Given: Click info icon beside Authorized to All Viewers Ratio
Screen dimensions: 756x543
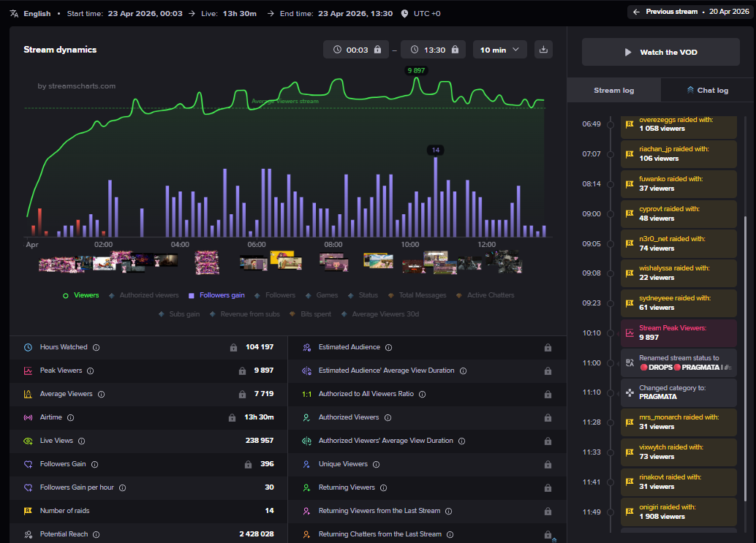Looking at the screenshot, I should click(x=423, y=394).
